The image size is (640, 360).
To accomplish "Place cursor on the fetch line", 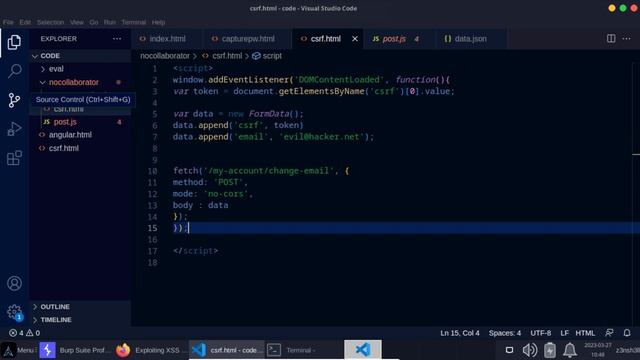I will tap(261, 171).
